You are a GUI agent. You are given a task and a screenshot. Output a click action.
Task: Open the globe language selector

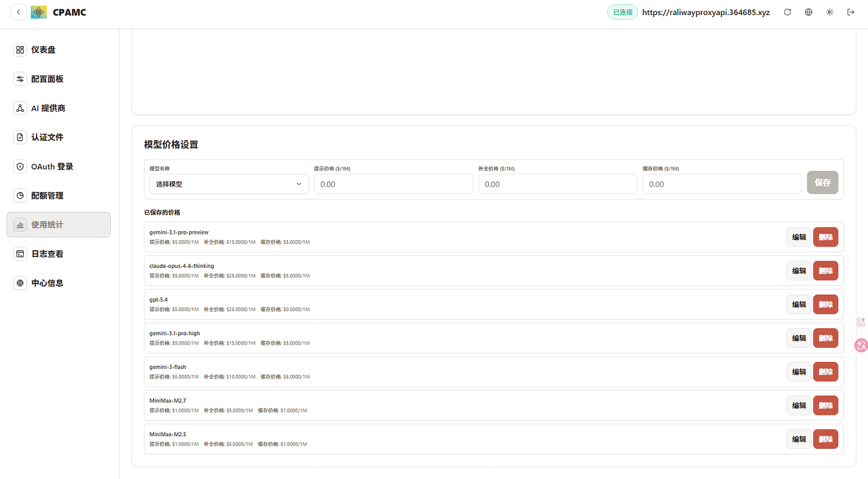click(809, 12)
